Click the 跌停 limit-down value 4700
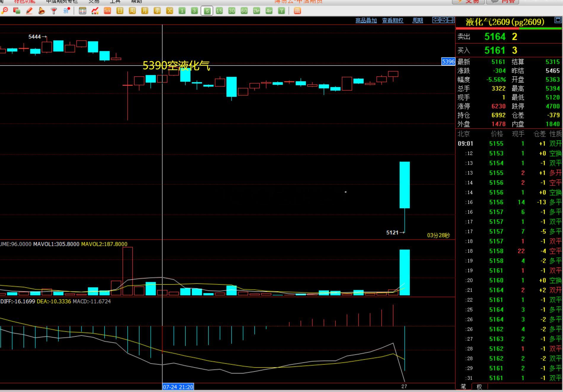The image size is (563, 392). tap(553, 106)
